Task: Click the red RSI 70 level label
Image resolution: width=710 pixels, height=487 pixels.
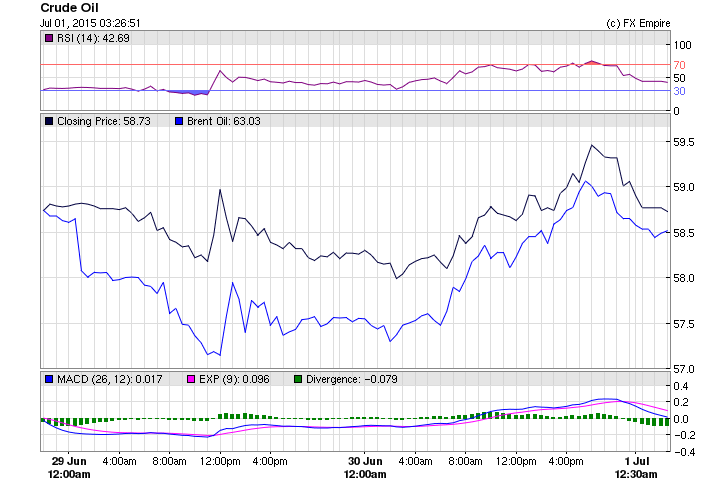Action: [679, 65]
